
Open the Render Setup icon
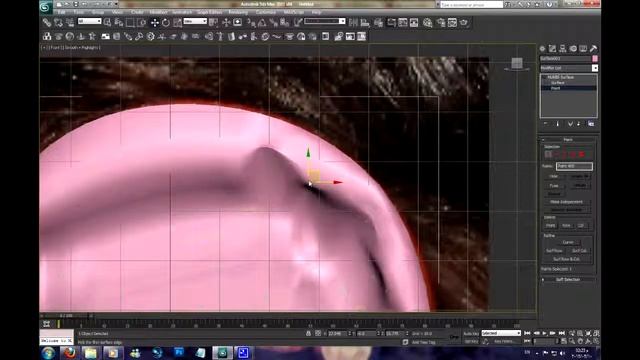pos(441,22)
